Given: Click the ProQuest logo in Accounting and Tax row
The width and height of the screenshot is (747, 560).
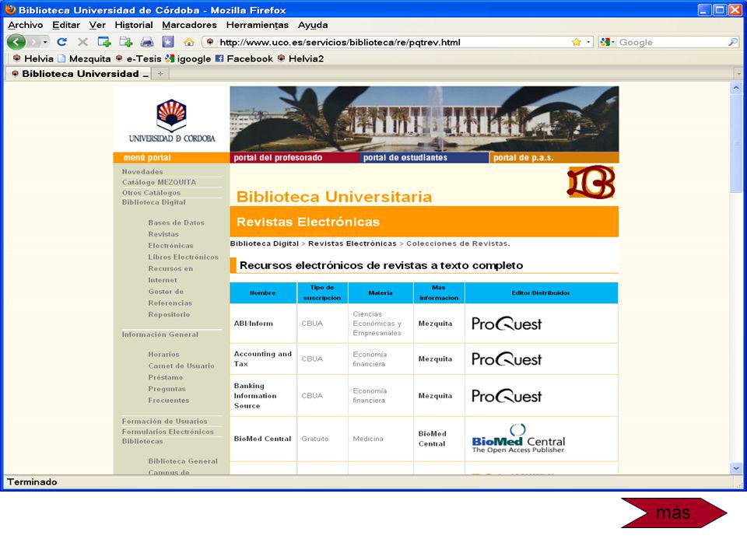Looking at the screenshot, I should (507, 359).
